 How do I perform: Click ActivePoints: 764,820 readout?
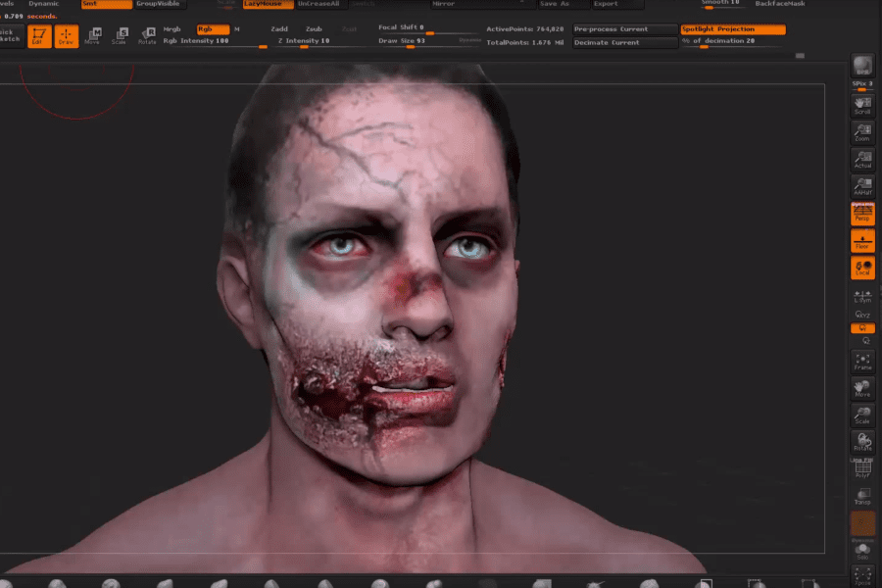pyautogui.click(x=525, y=29)
